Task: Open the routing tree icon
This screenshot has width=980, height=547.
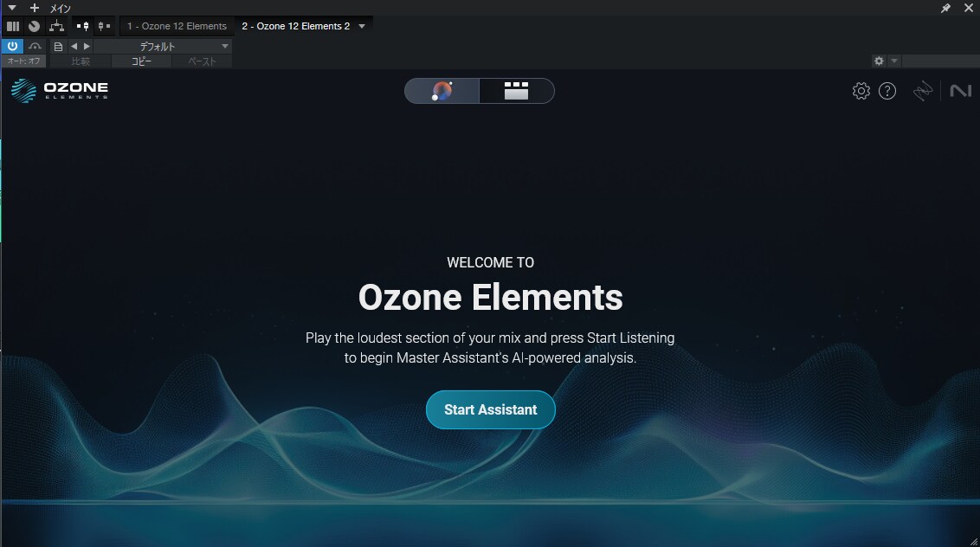Action: tap(57, 26)
